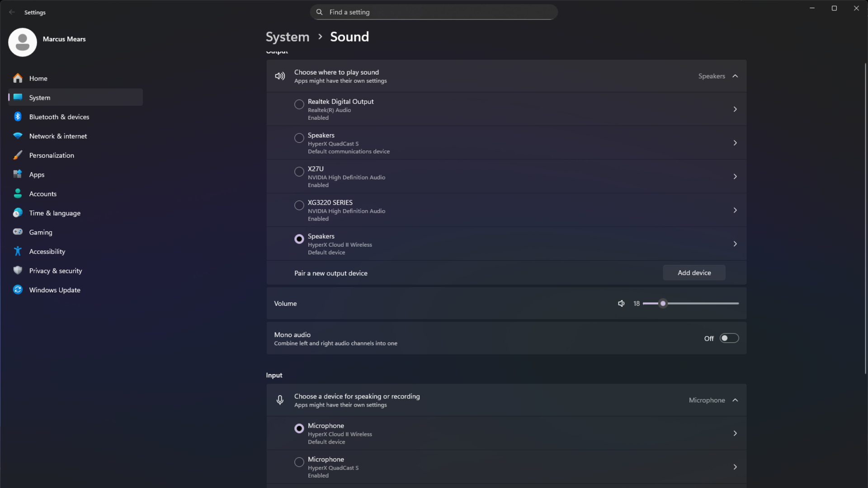Select Realtek Digital Output as output device
Image resolution: width=868 pixels, height=488 pixels.
pos(299,104)
